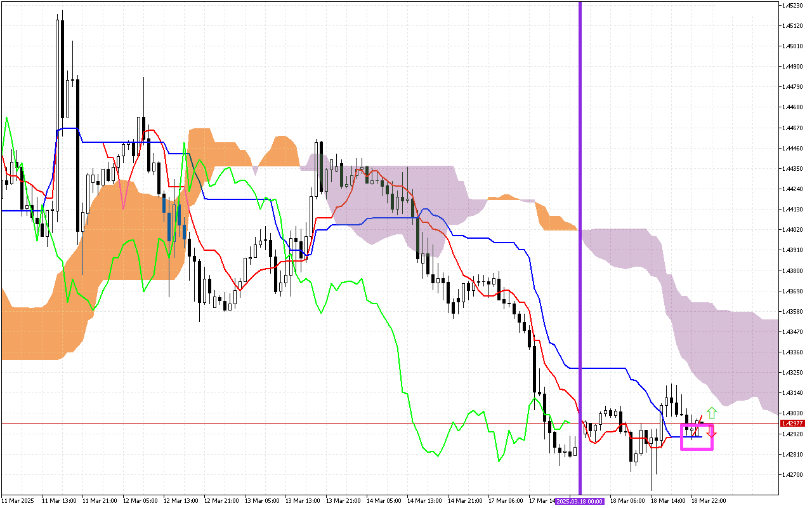The image size is (812, 508).
Task: Click the 13 Mar 05:00 time label
Action: (x=261, y=501)
